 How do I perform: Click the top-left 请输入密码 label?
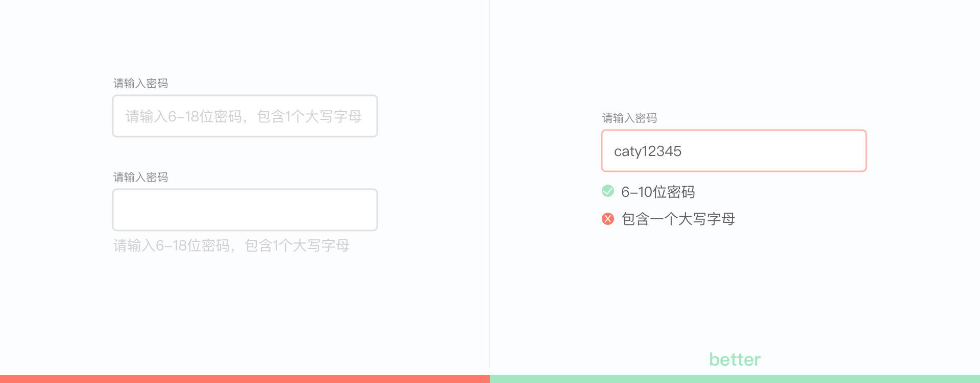[140, 83]
